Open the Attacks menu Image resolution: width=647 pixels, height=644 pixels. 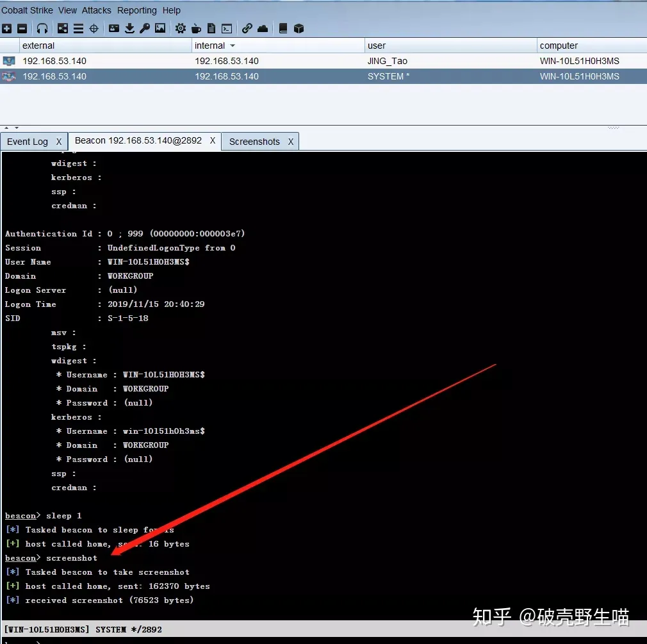[97, 10]
